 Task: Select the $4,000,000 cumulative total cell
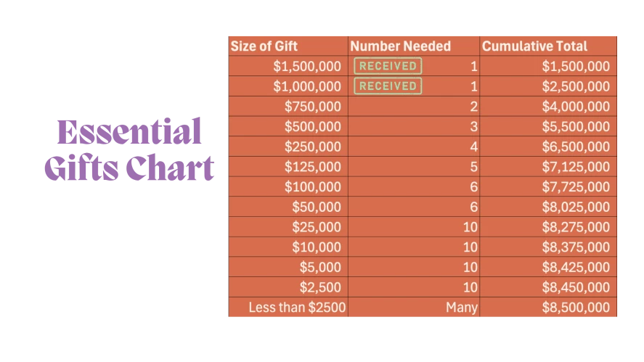point(576,107)
